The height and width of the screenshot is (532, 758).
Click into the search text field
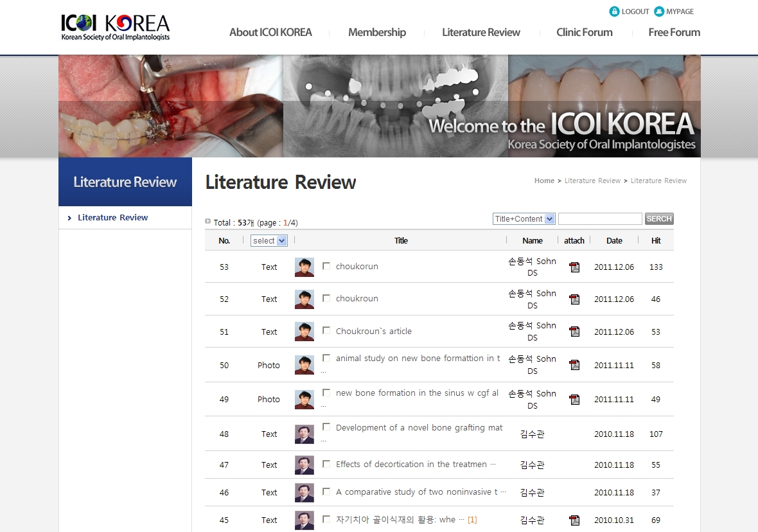600,219
